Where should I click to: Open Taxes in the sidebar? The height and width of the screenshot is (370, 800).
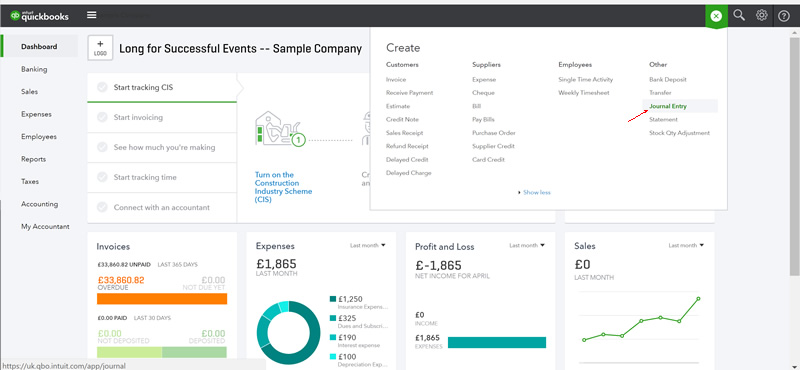[x=30, y=181]
